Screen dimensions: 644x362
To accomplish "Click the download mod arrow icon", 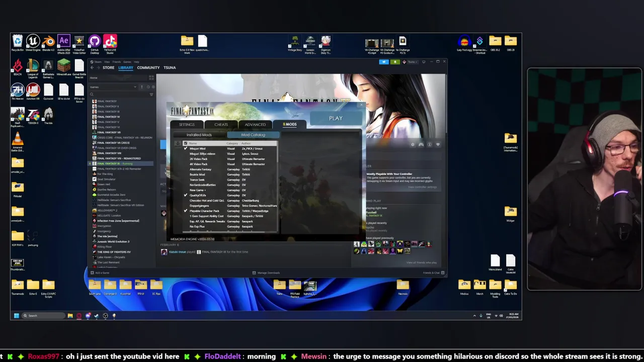I will [178, 144].
